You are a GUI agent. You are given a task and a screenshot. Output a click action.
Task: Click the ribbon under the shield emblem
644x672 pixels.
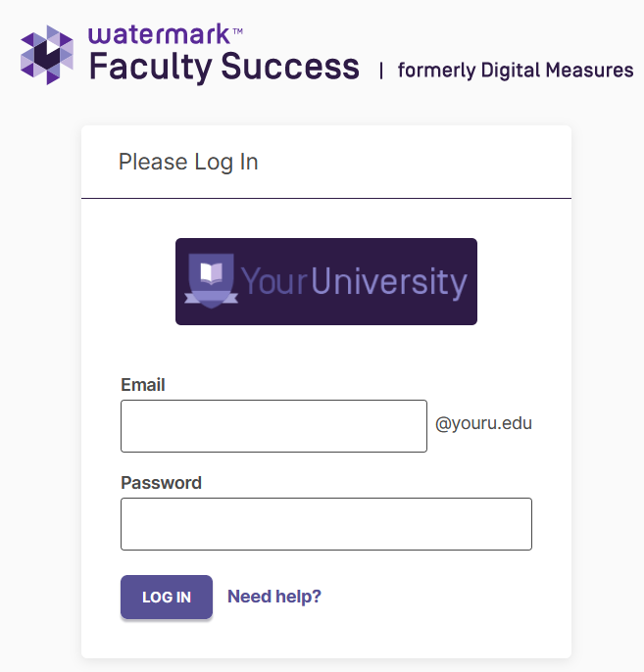click(211, 298)
